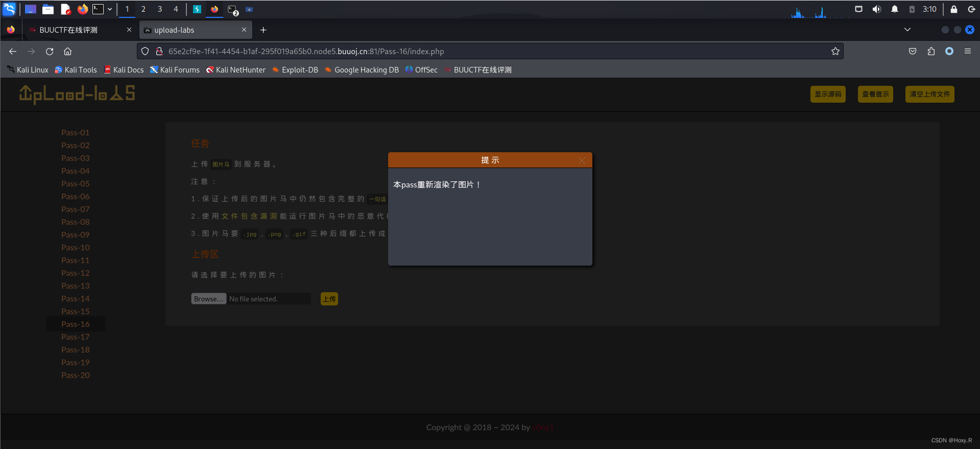Go back to the previous page
Screen dimensions: 980x449
coord(13,51)
